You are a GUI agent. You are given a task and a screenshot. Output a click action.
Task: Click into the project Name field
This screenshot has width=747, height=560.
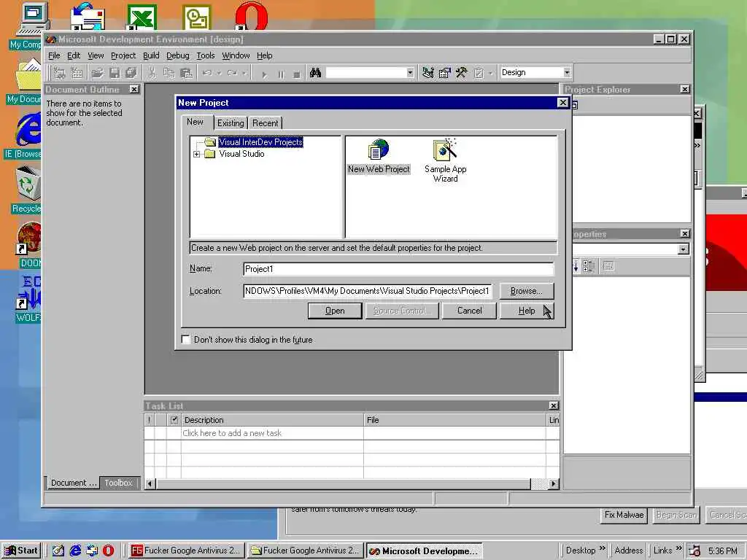coord(398,268)
